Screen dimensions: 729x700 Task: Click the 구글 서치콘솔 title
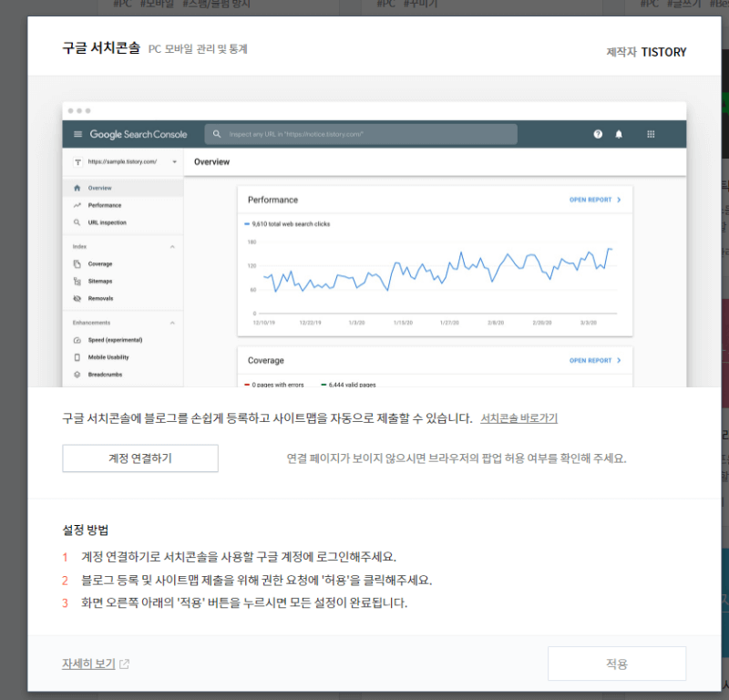click(101, 48)
